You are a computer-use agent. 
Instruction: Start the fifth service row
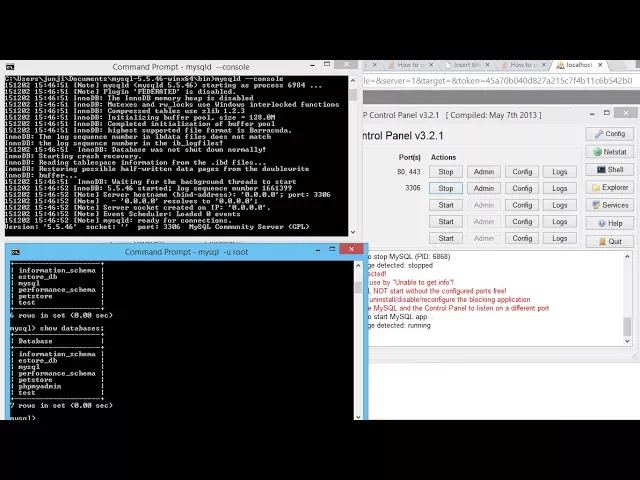446,238
